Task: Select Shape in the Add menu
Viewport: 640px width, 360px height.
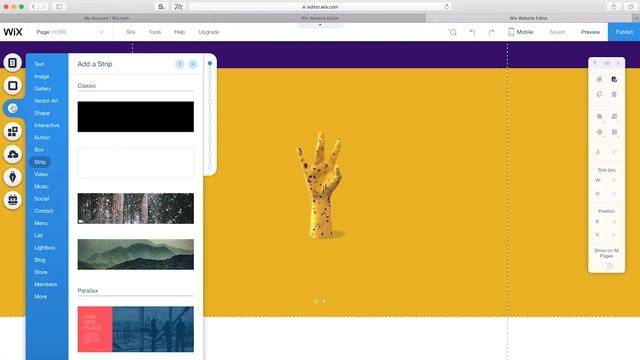Action: pyautogui.click(x=42, y=113)
